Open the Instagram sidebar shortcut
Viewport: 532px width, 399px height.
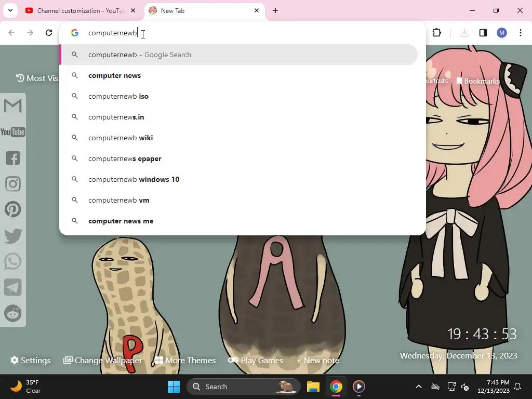(x=13, y=184)
